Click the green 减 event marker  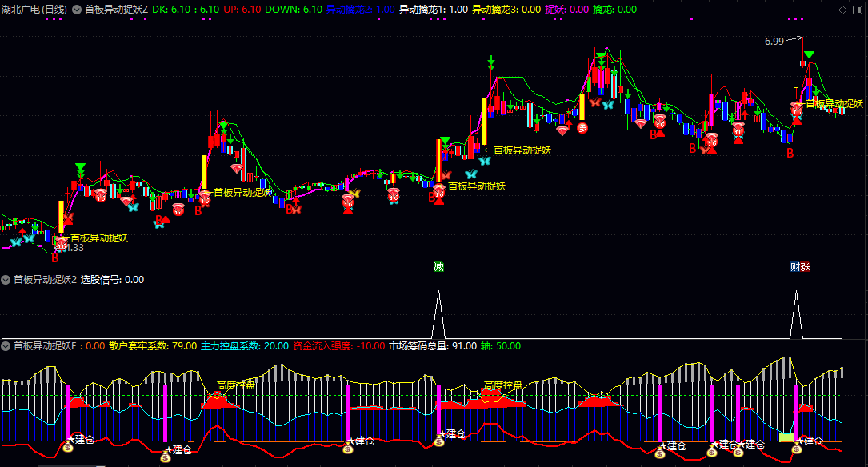438,267
